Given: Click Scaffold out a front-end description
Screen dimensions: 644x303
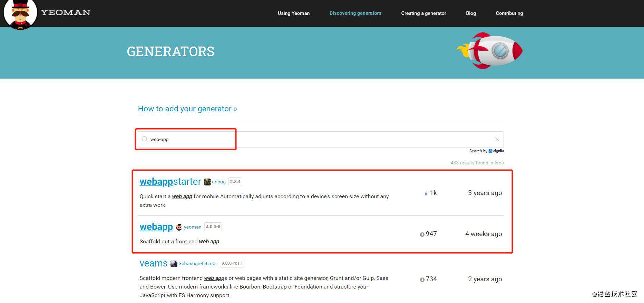Looking at the screenshot, I should pos(179,242).
